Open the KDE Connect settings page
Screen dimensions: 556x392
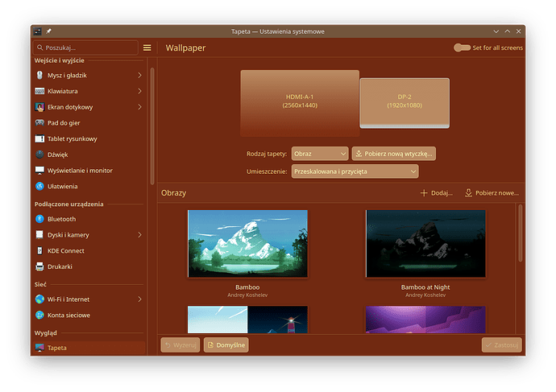[x=89, y=250]
